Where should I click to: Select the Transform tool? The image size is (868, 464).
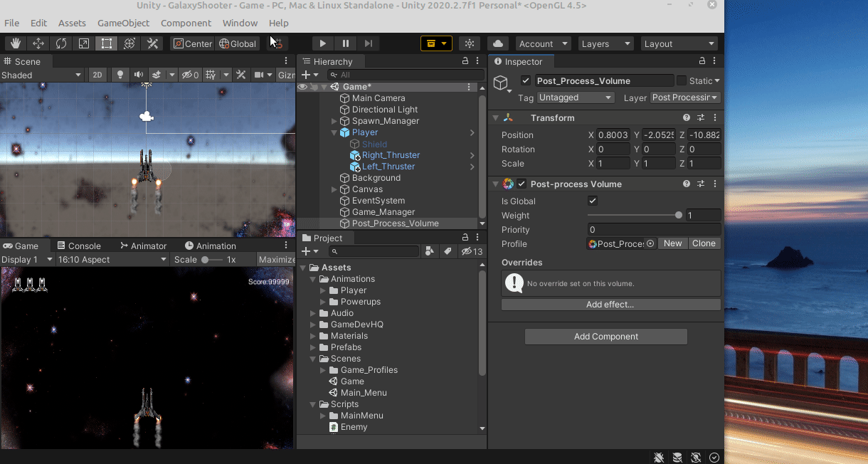click(x=129, y=43)
